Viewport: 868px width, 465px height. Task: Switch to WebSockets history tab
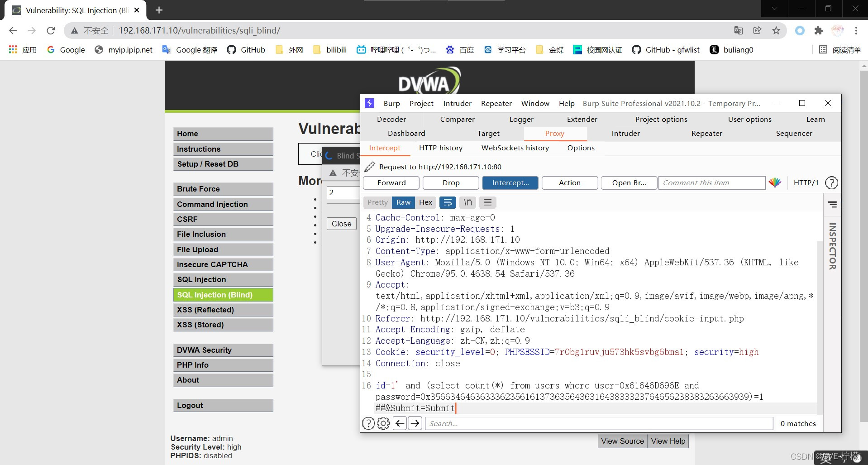click(x=515, y=148)
